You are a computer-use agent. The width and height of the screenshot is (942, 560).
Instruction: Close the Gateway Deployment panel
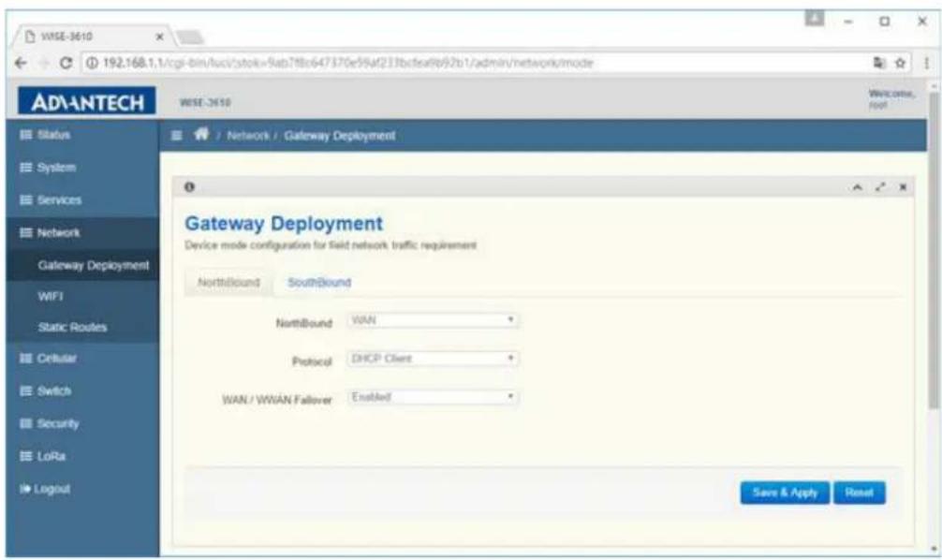903,187
